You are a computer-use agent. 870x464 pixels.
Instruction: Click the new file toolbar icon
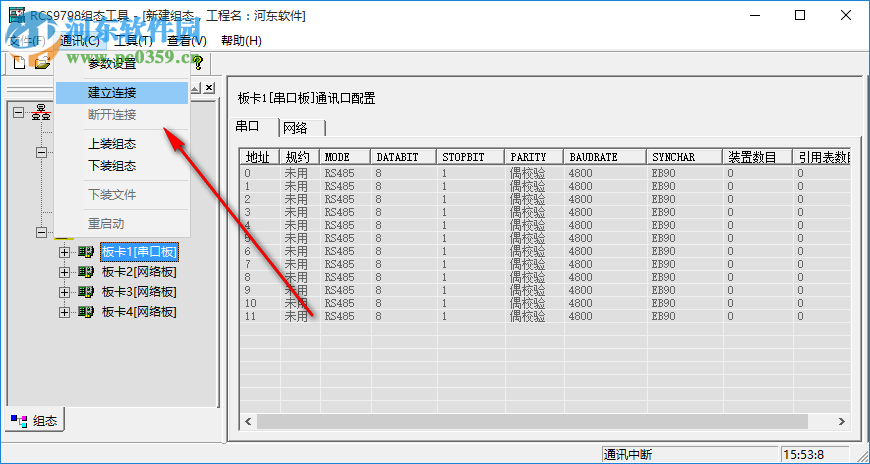pyautogui.click(x=19, y=63)
